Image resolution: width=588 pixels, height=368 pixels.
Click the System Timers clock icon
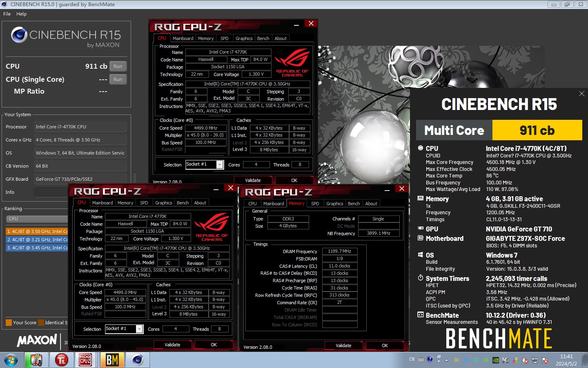click(x=420, y=278)
